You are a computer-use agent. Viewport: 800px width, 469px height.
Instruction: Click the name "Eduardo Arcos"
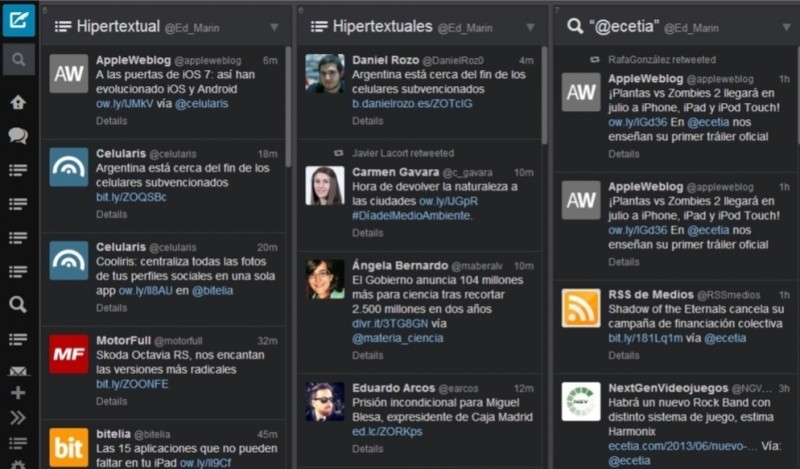click(x=393, y=388)
